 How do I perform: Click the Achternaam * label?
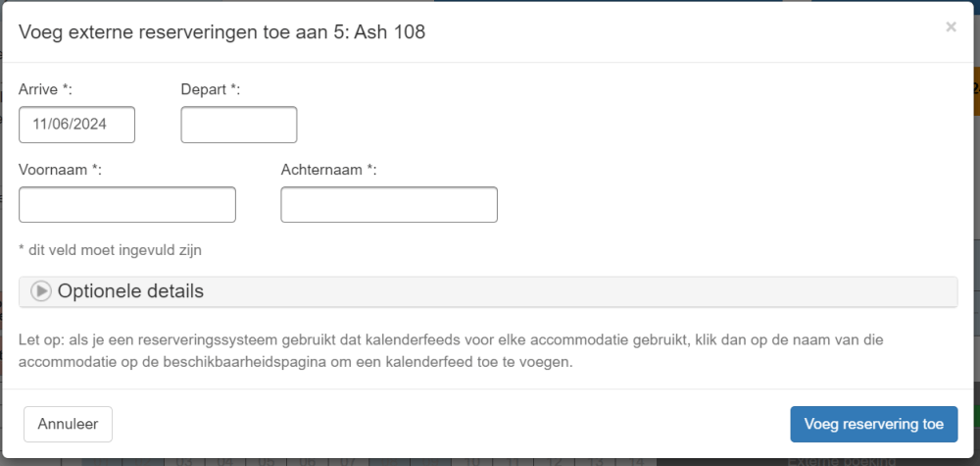pos(329,170)
